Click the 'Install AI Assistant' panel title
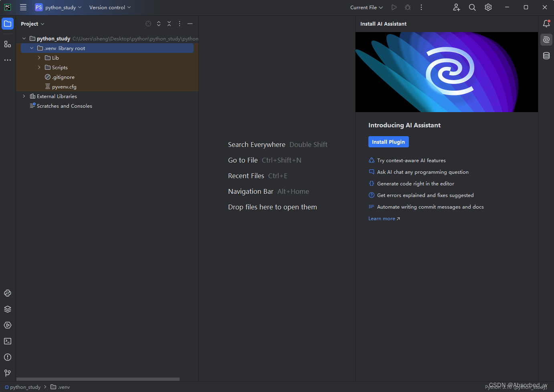 click(383, 24)
